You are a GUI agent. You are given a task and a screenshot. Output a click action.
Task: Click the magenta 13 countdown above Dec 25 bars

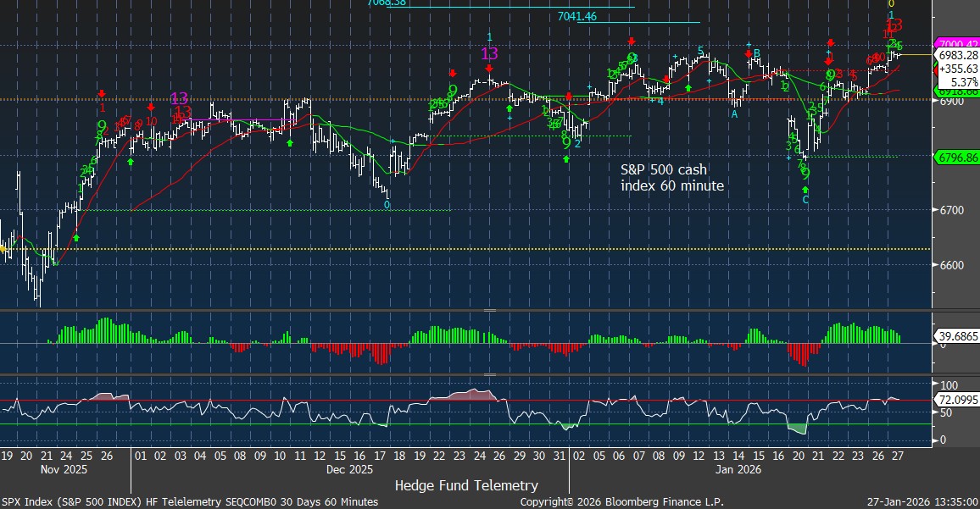click(x=489, y=54)
